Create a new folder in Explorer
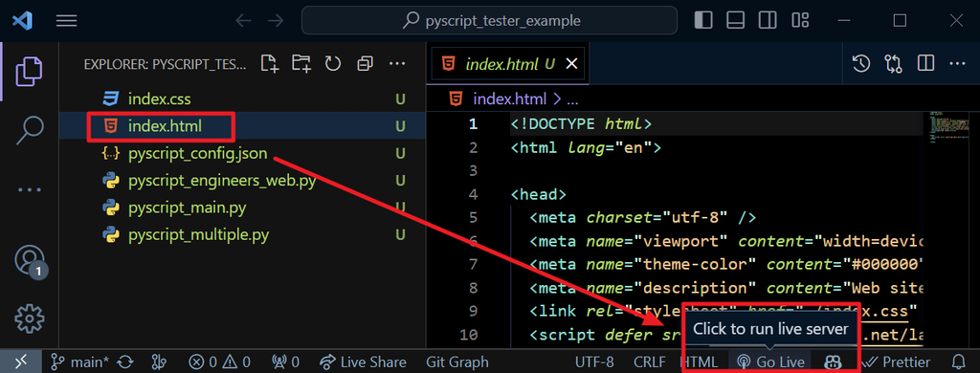The height and width of the screenshot is (373, 980). pyautogui.click(x=301, y=63)
